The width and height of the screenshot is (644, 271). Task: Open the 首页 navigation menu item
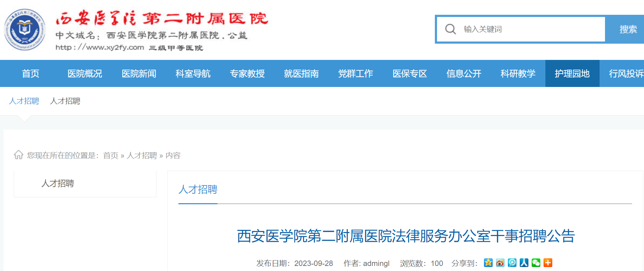[x=30, y=74]
